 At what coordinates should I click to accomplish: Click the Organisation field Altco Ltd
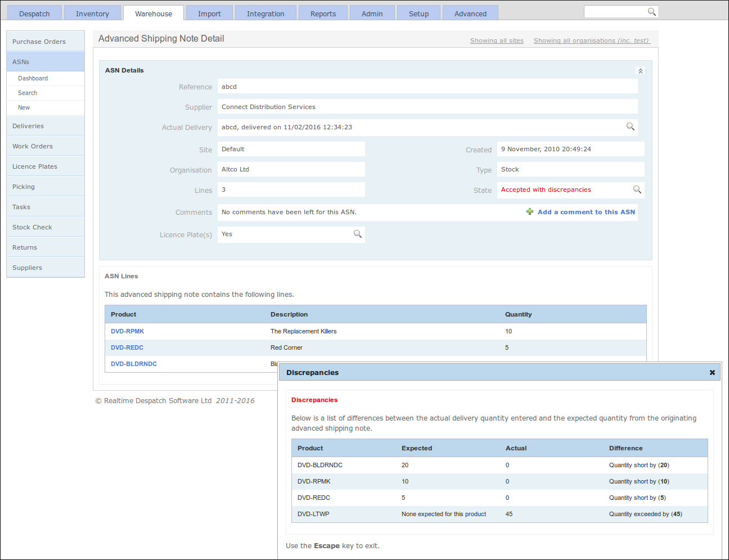291,169
